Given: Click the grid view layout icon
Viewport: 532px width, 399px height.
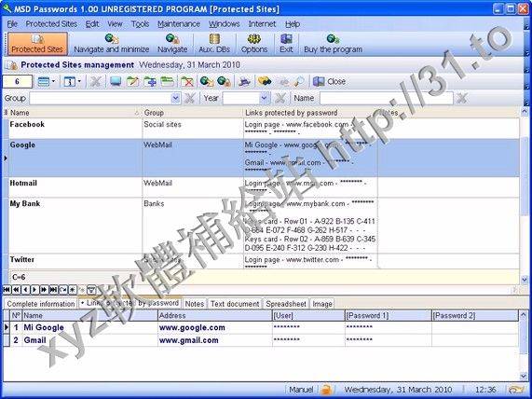Looking at the screenshot, I should point(44,81).
